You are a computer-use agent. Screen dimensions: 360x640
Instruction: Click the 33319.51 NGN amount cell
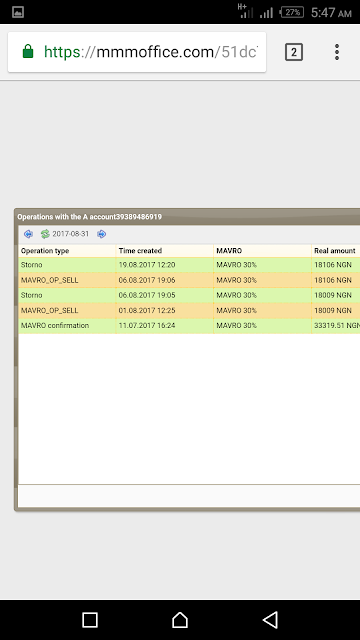point(336,326)
